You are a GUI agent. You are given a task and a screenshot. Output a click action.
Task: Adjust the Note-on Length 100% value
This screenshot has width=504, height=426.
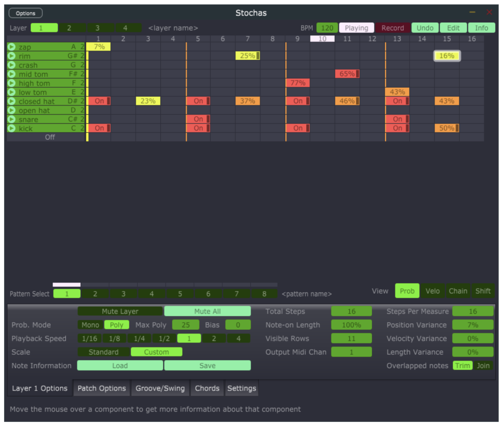(x=352, y=325)
